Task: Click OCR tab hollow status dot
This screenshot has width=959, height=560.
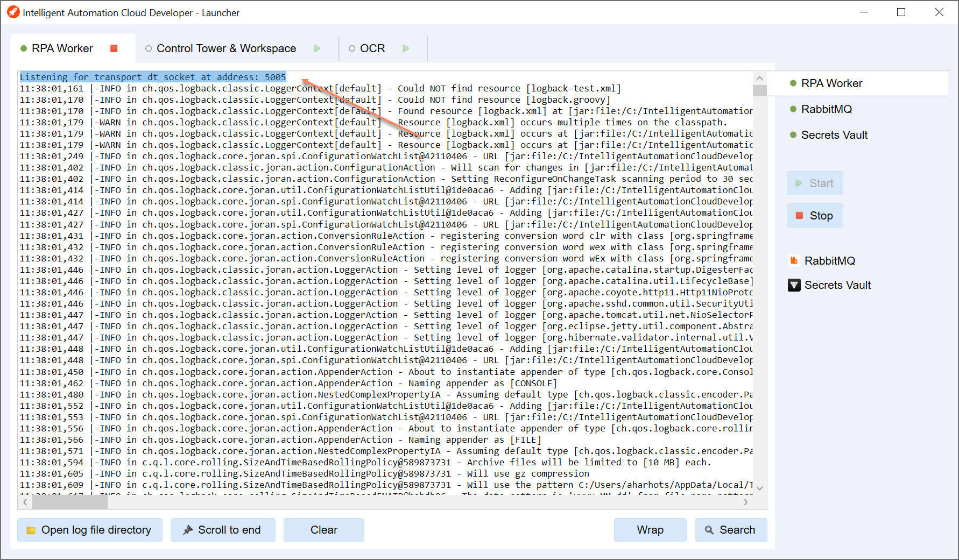Action: point(352,48)
